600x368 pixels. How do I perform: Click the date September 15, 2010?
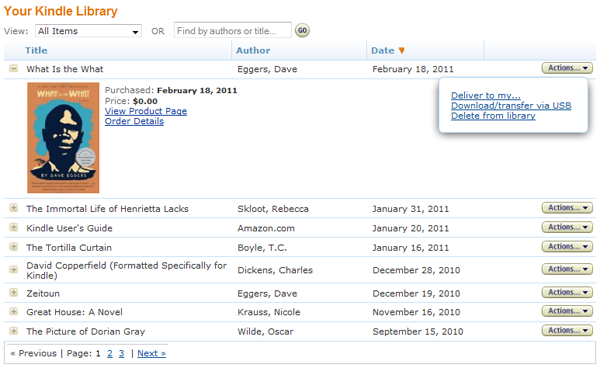coord(418,332)
